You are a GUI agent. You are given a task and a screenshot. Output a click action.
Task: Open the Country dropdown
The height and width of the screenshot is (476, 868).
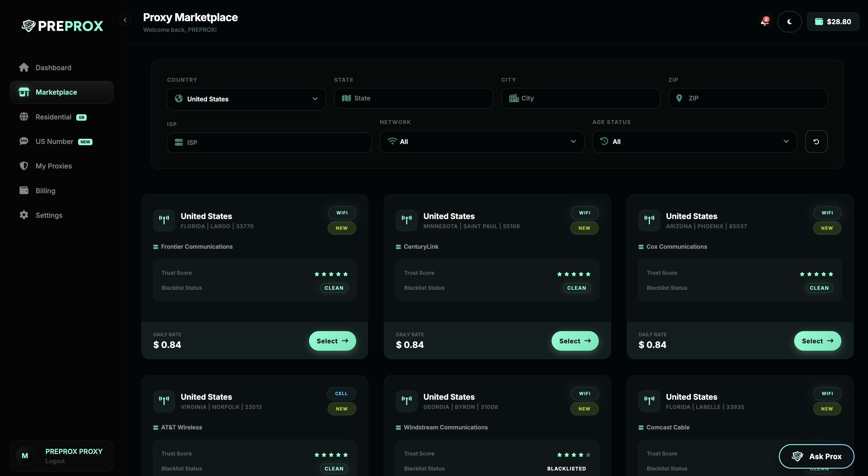point(246,99)
